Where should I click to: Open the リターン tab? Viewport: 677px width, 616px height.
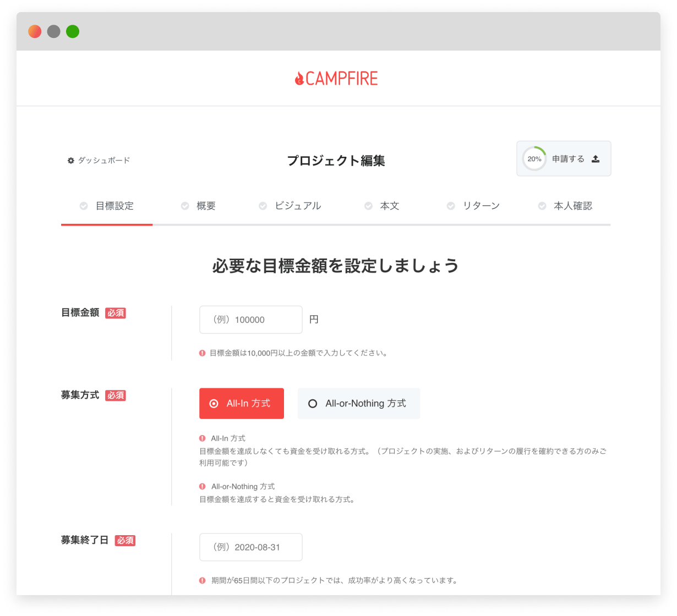(481, 206)
